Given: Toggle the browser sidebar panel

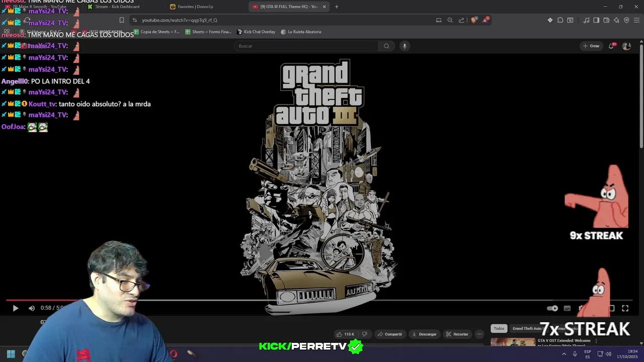Looking at the screenshot, I should (x=596, y=20).
